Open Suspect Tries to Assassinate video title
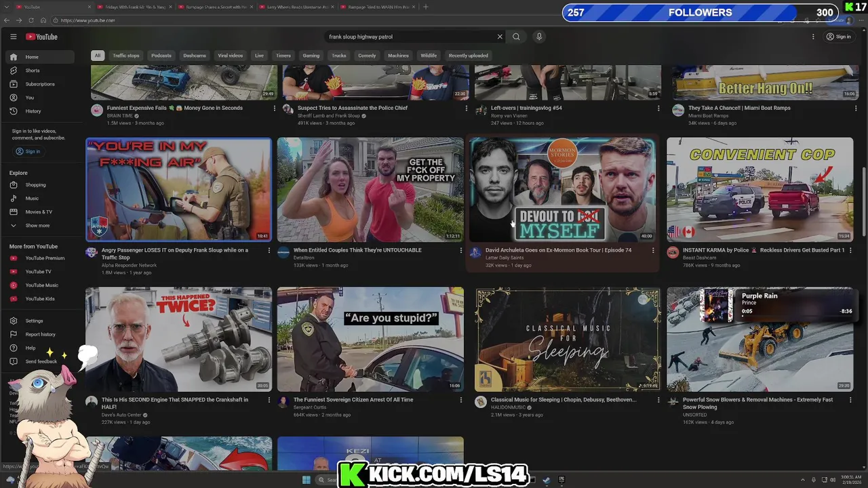 (353, 108)
